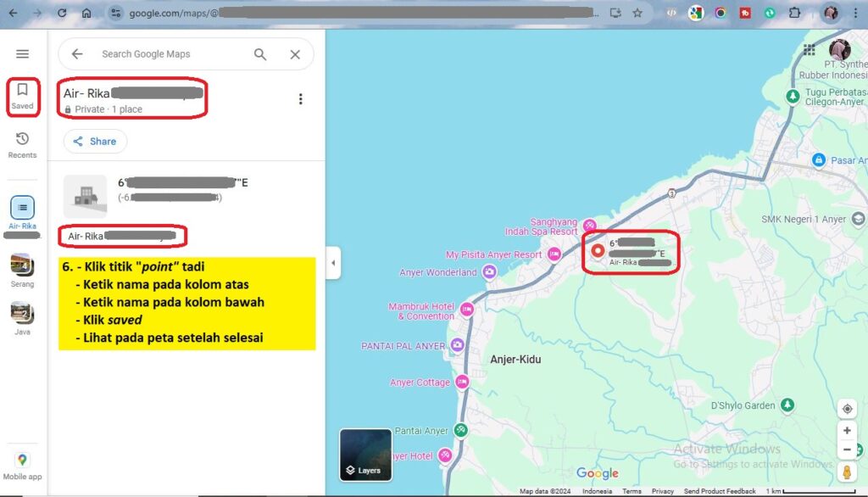868x497 pixels.
Task: Clear the search with the X
Action: pos(295,54)
